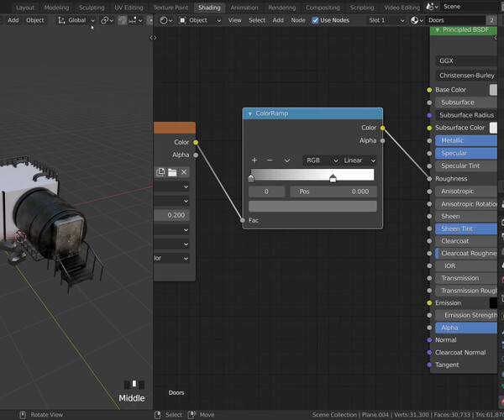Click the scene browse icon beside Scene
504x420 pixels.
pyautogui.click(x=432, y=7)
